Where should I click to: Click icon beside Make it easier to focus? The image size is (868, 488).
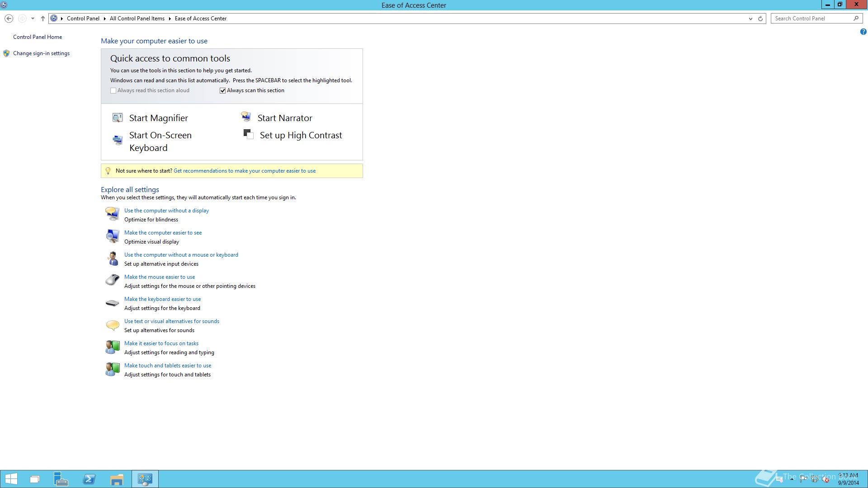pos(112,347)
